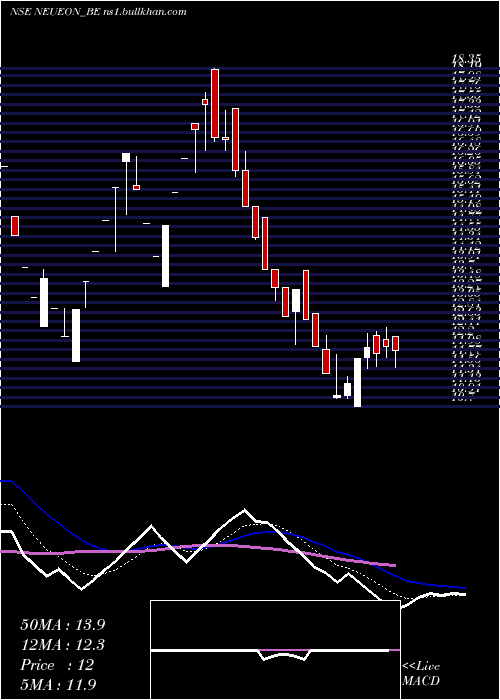
Task: Click the tall white candle touching the bottom gridline
Action: 358,382
